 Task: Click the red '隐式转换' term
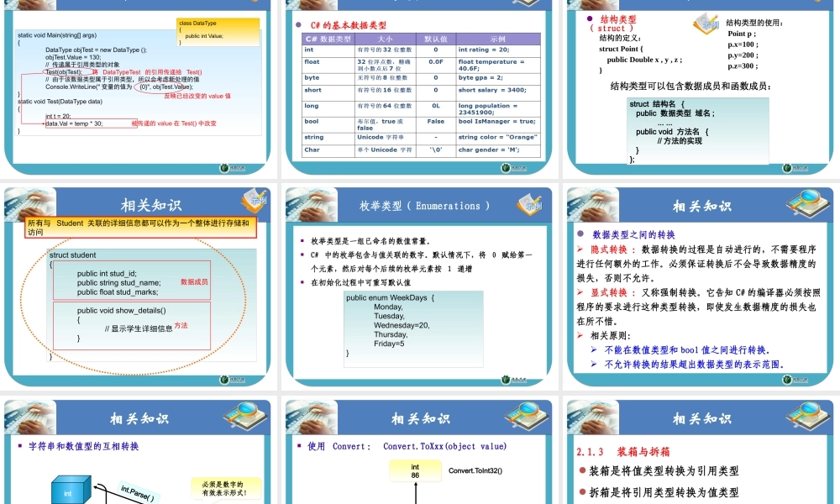point(608,249)
